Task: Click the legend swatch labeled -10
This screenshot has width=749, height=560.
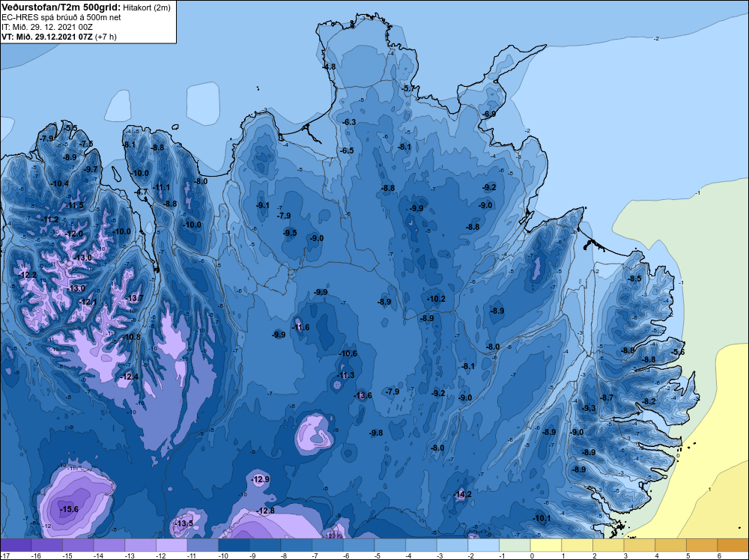Action: [234, 546]
